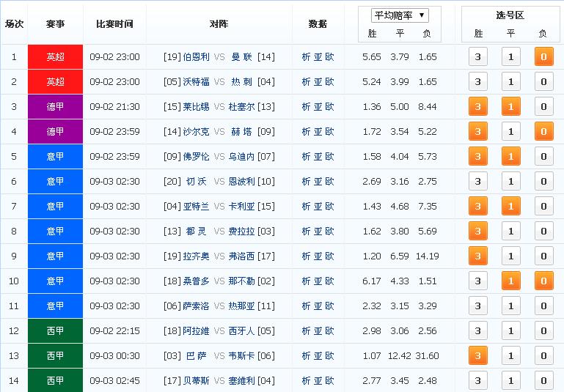Deselect win 3 for 都灵 vs 费拉拉
This screenshot has width=564, height=392.
pyautogui.click(x=477, y=231)
